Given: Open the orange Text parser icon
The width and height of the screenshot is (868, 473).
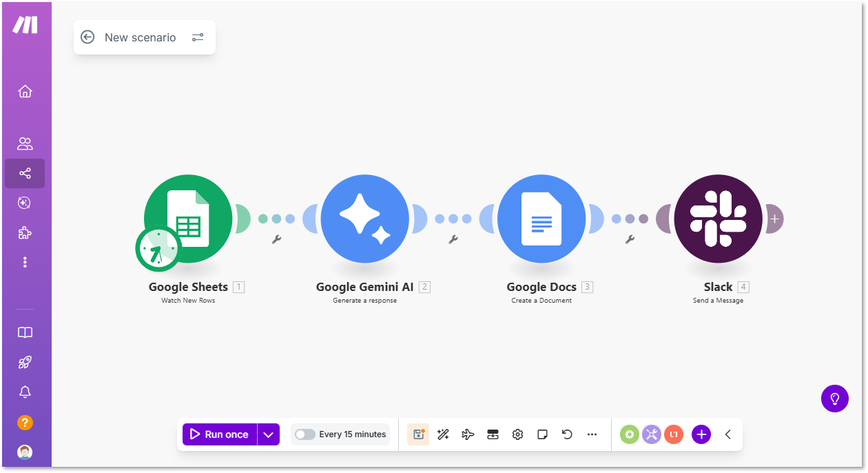Looking at the screenshot, I should 674,434.
